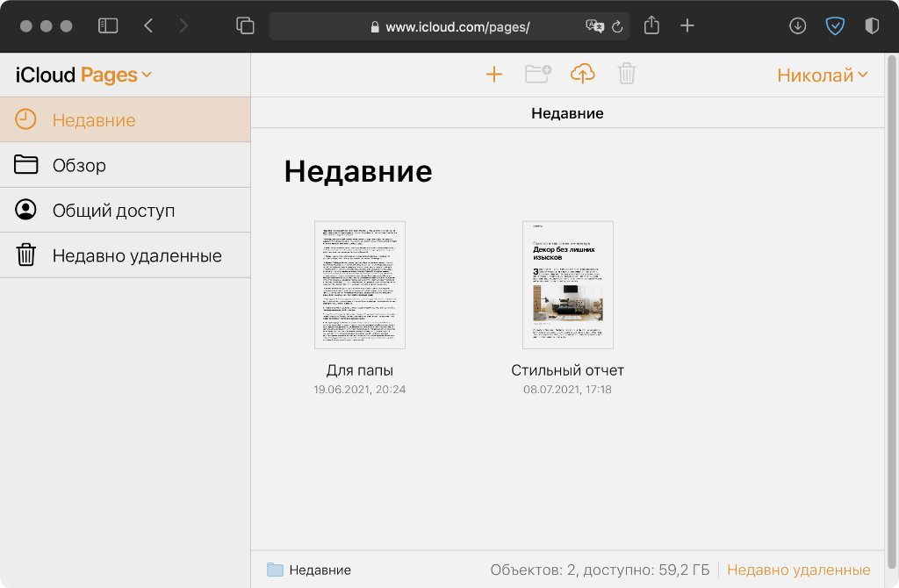
Task: Click the translate icon in address bar
Action: click(594, 27)
